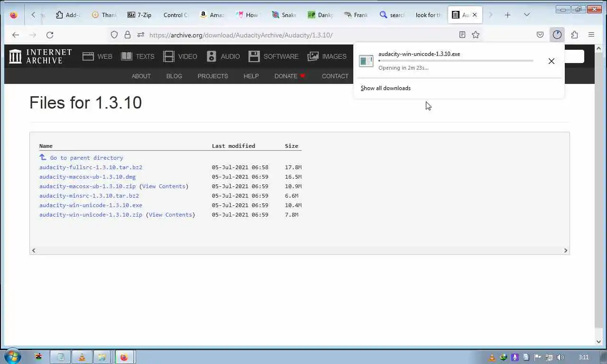Click the download progress bar
Screen dimensions: 607x364
click(456, 61)
